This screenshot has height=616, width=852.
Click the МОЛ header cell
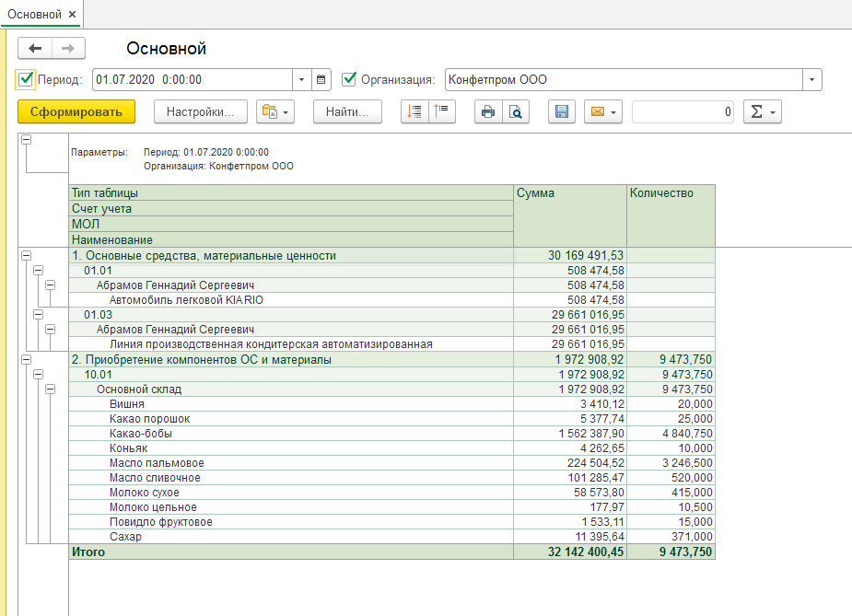click(x=291, y=224)
